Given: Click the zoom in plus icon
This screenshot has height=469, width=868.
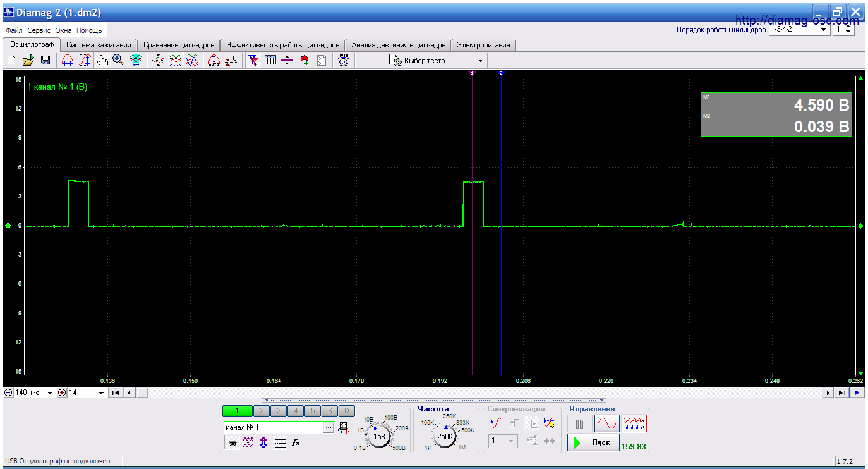Looking at the screenshot, I should (62, 393).
